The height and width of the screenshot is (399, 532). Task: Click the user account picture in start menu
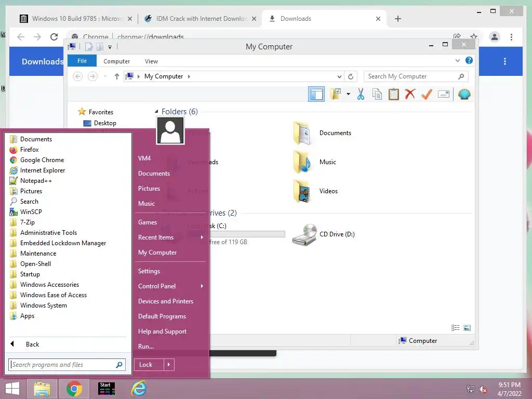tap(170, 130)
